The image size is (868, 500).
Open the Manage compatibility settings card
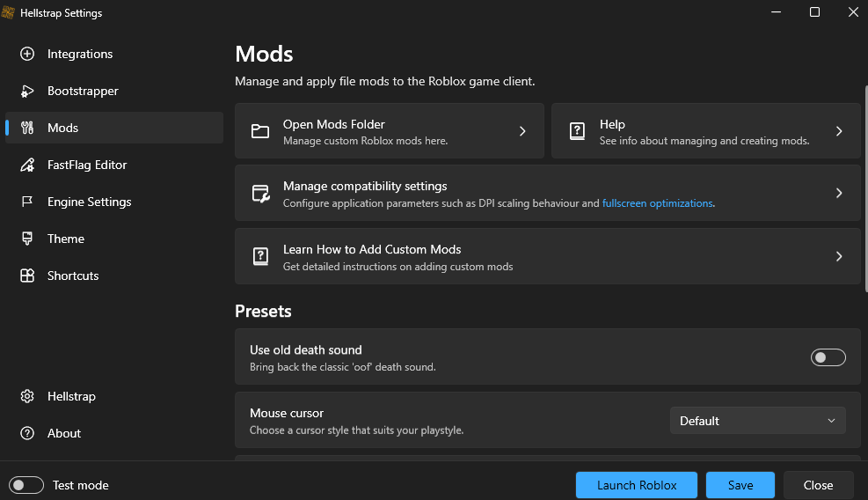[x=548, y=193]
